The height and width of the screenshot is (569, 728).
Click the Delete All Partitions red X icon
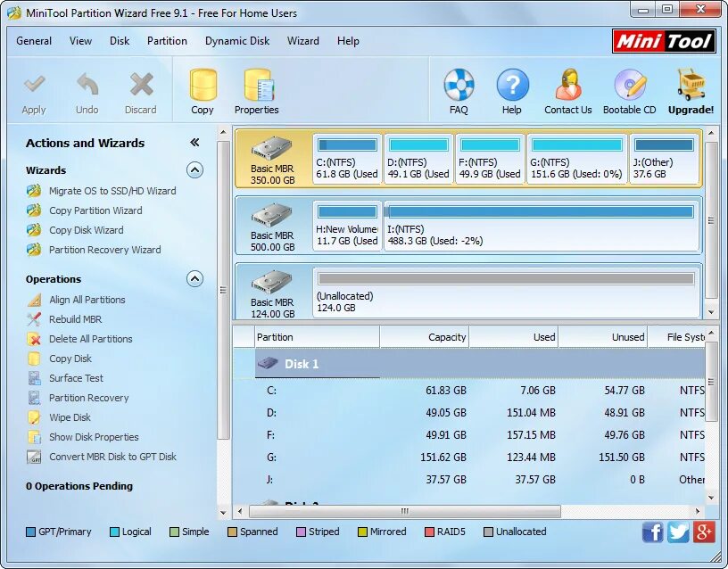[34, 339]
